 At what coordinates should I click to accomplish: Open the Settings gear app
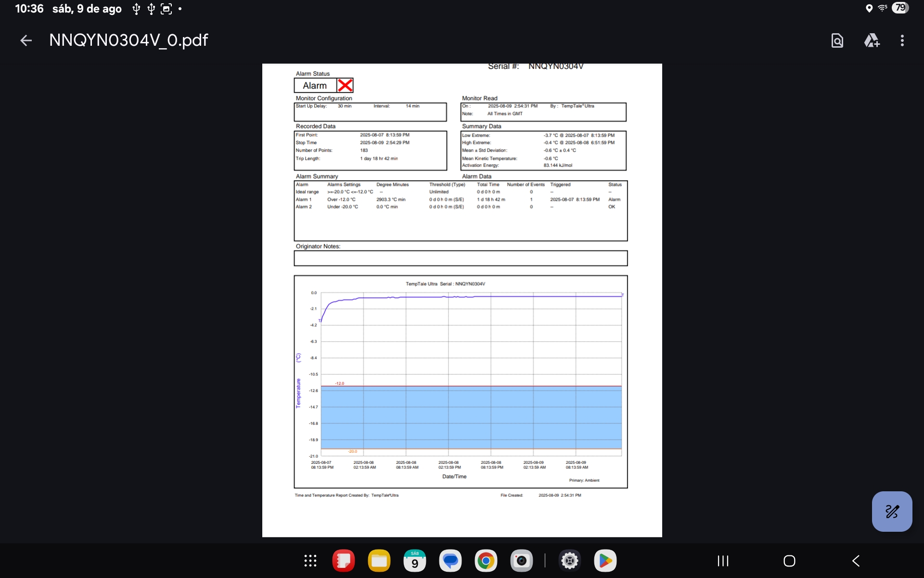click(x=570, y=561)
